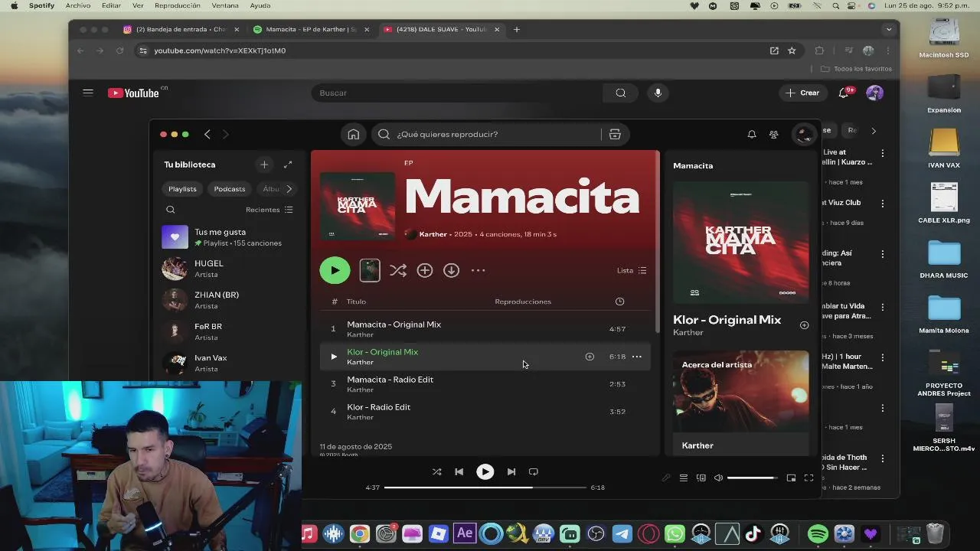Select track 4, Klor - Radio Edit
The height and width of the screenshot is (551, 980).
coord(485,412)
